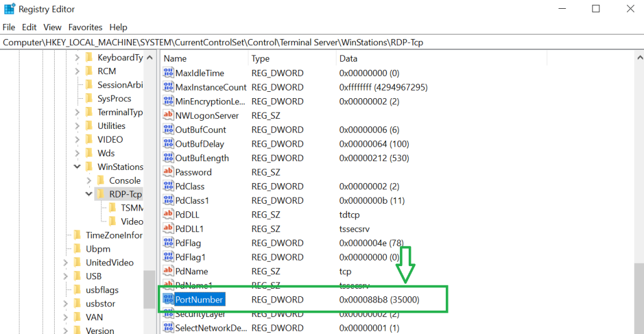The image size is (644, 334).
Task: Expand the TerminalTyp tree node
Action: pyautogui.click(x=77, y=112)
